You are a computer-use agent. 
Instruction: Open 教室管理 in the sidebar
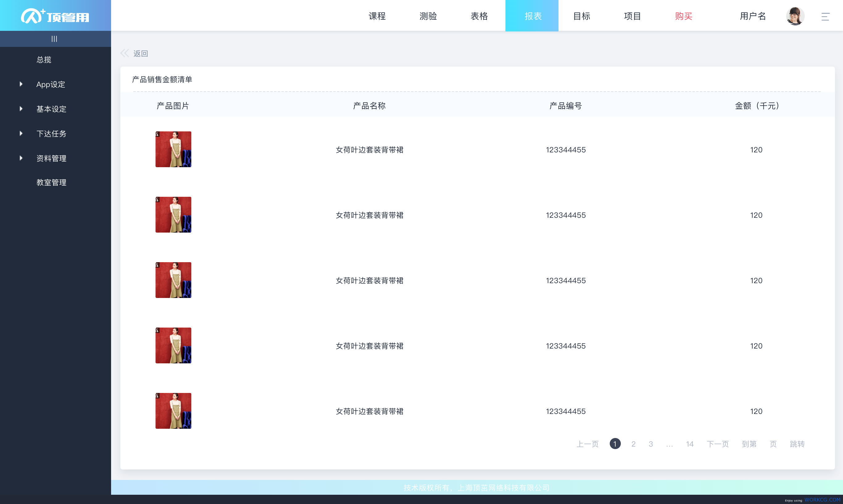click(x=51, y=182)
